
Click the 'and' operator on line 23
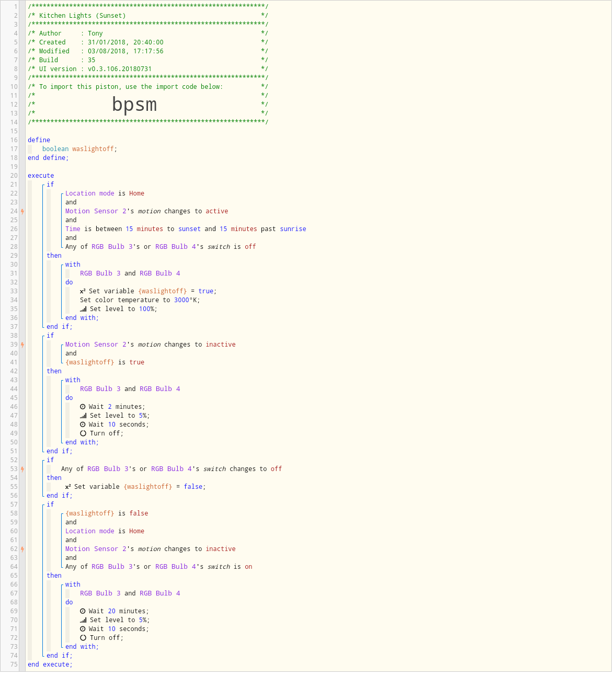tap(71, 202)
